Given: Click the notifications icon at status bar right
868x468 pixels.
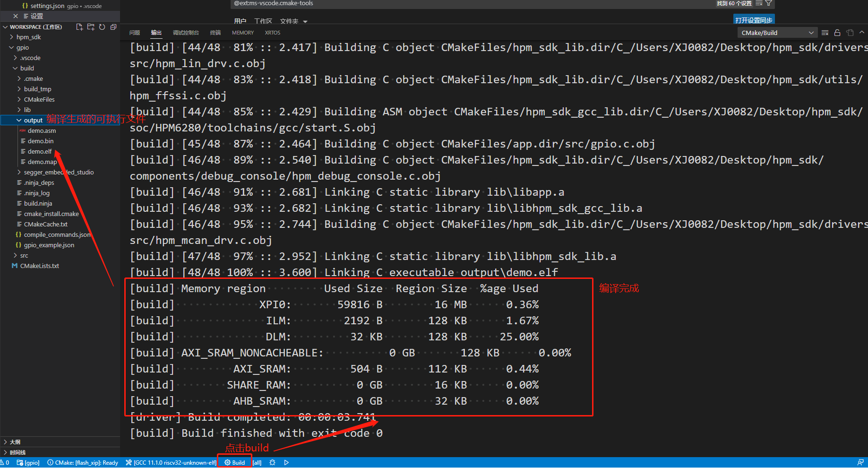Looking at the screenshot, I should point(860,463).
